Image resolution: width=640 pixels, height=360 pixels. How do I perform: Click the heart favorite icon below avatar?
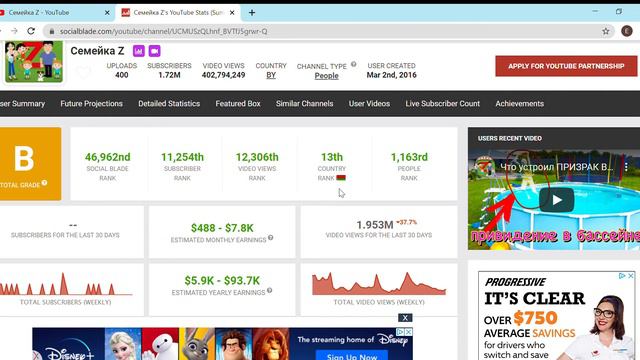coord(84,72)
